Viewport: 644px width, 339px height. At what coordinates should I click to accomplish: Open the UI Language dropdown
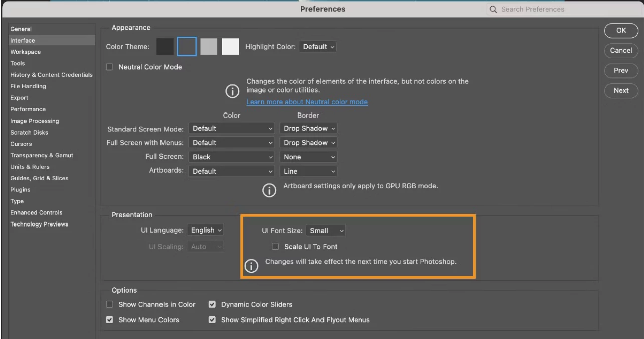(206, 230)
